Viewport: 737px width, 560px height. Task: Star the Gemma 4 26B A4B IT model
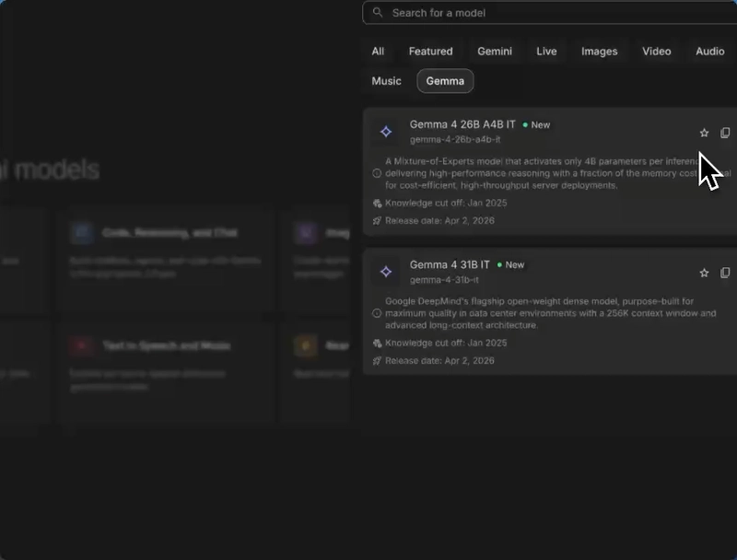coord(704,133)
